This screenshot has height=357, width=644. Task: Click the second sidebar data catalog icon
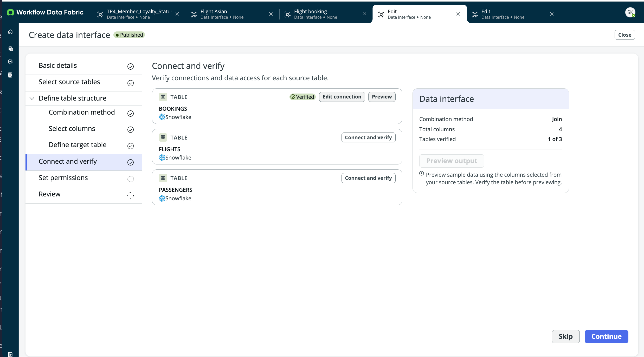pyautogui.click(x=10, y=49)
